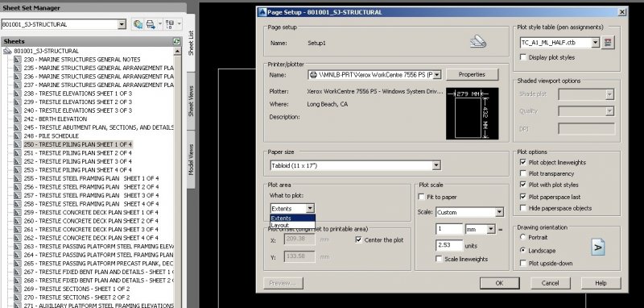Click sheet icon for 248 - Pile Schedule
This screenshot has width=644, height=308.
[x=17, y=136]
